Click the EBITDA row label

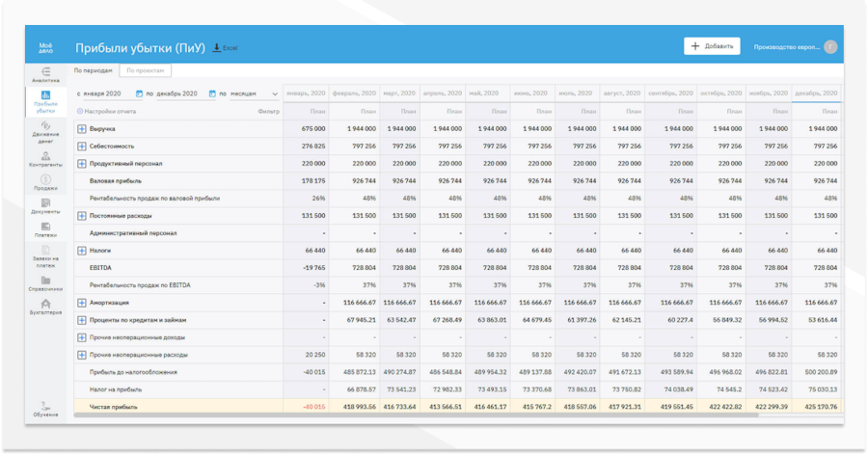pyautogui.click(x=100, y=268)
